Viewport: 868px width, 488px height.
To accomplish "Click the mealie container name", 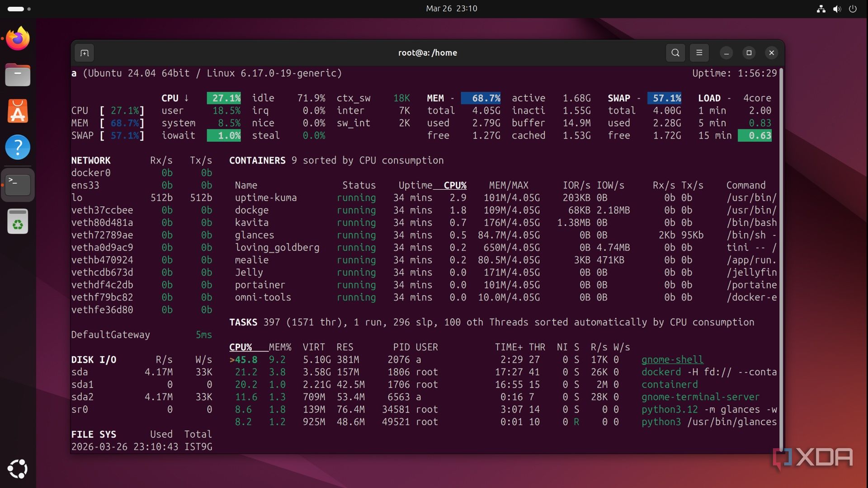I will pyautogui.click(x=251, y=260).
